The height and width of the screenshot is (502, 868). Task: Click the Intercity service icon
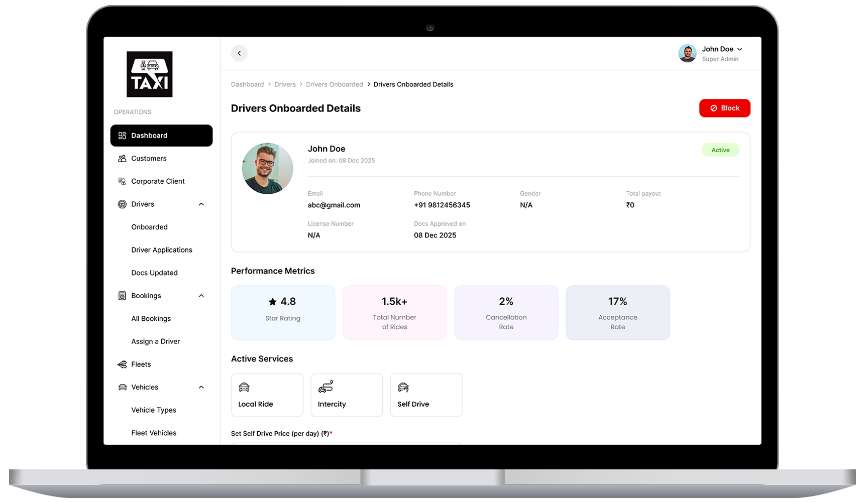(x=325, y=387)
